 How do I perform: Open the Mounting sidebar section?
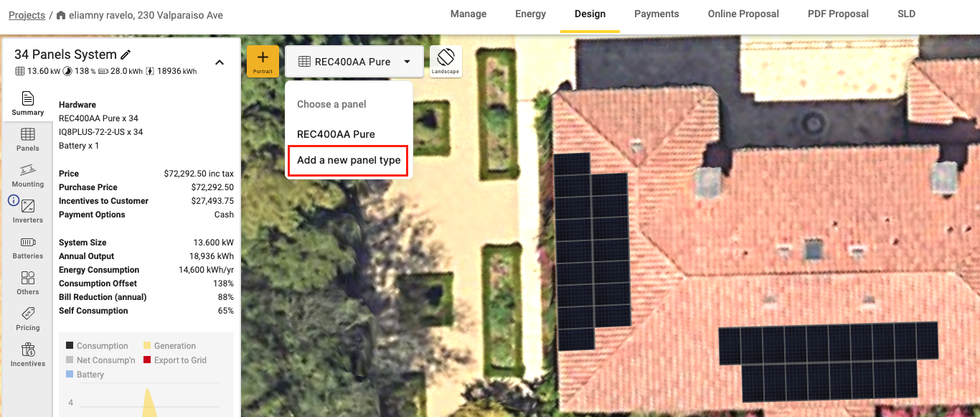coord(27,175)
